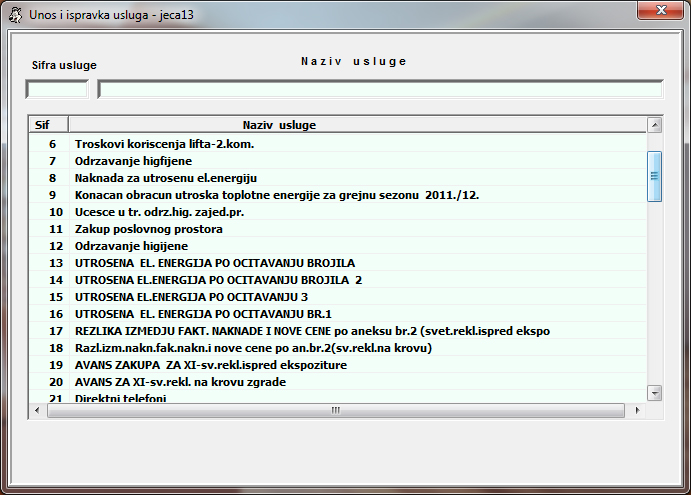Viewport: 691px width, 495px height.
Task: Select row Naknada za utrosenu el.energiju
Action: click(x=338, y=178)
